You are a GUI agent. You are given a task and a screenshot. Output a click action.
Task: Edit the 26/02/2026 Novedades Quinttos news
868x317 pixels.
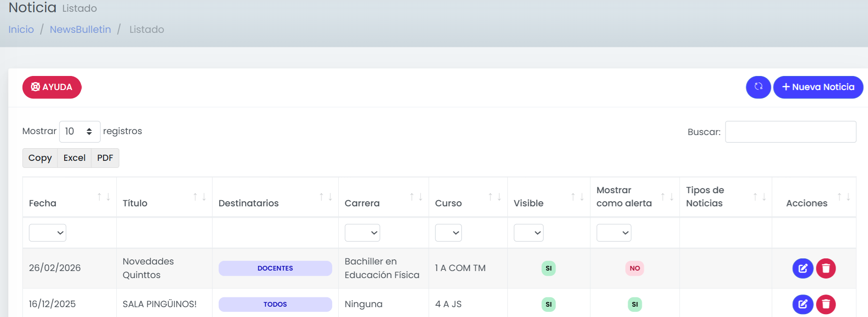tap(803, 268)
